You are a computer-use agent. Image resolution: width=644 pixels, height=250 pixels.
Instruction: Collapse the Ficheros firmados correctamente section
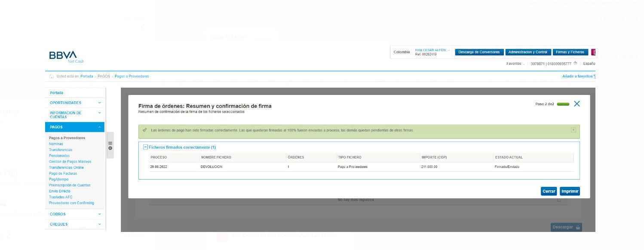(x=145, y=147)
